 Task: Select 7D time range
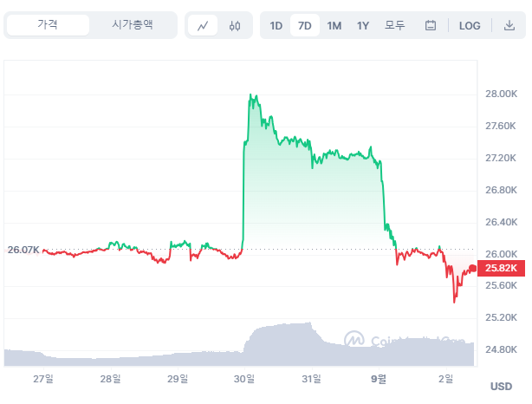(x=305, y=25)
